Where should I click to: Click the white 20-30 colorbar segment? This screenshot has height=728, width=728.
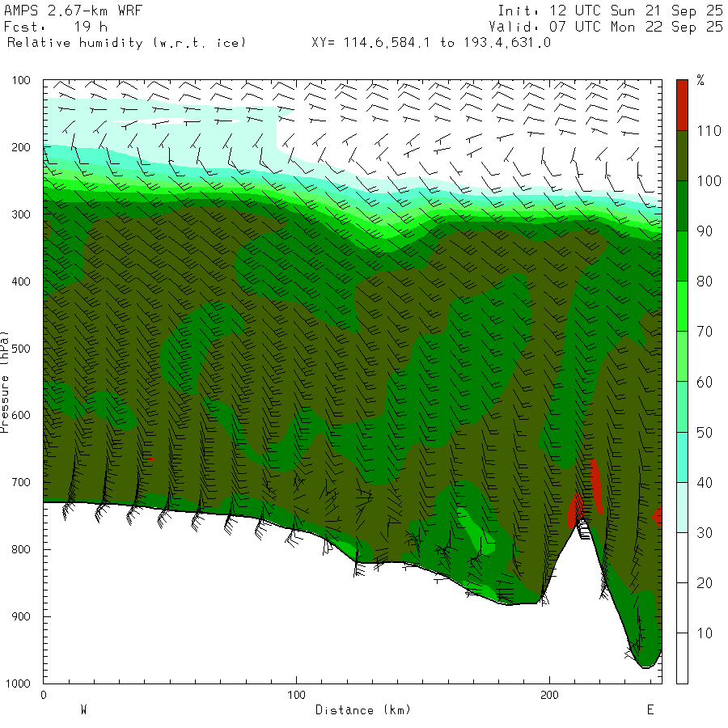(x=682, y=558)
